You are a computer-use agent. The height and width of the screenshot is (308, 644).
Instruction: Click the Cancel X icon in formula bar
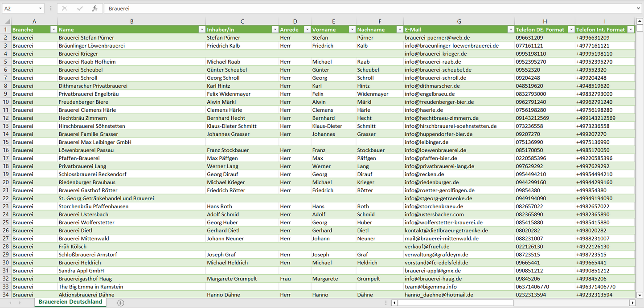click(x=65, y=8)
